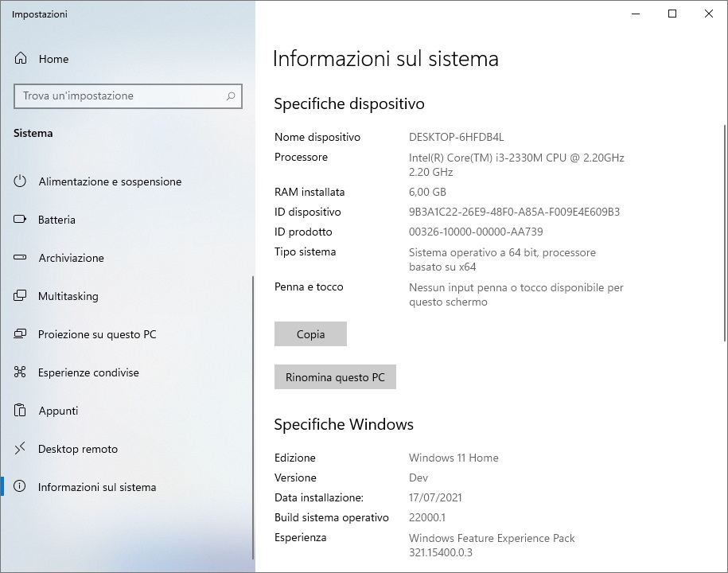Click the search magnifier icon

coord(230,96)
